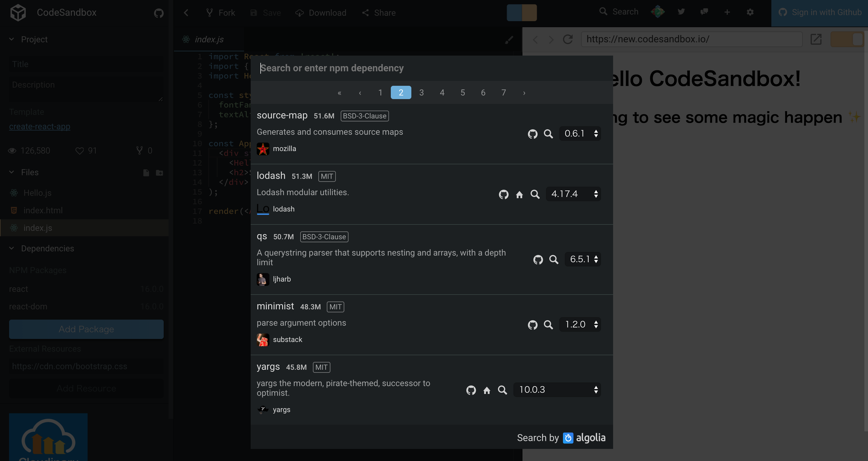
Task: Open index.html in file tree
Action: click(43, 210)
